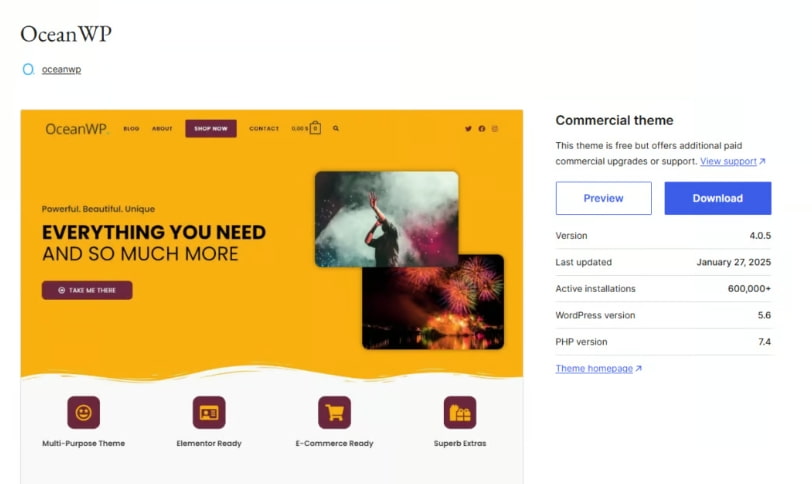Click the OceanWP page title

(x=66, y=34)
